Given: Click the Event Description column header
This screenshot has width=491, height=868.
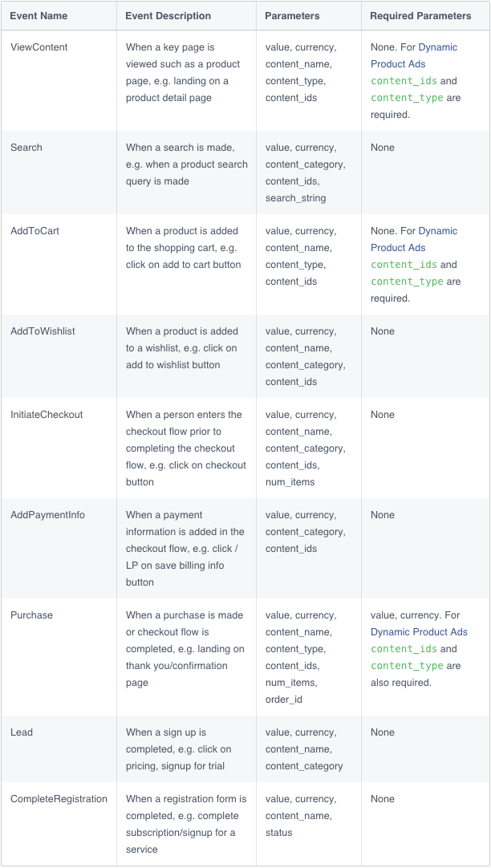Looking at the screenshot, I should point(168,16).
